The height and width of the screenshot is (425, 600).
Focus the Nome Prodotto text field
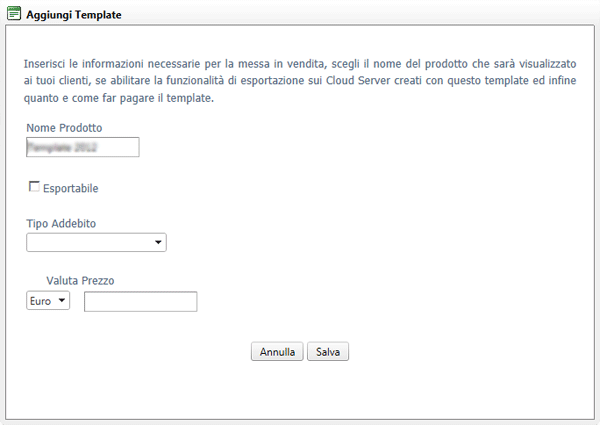coord(83,147)
